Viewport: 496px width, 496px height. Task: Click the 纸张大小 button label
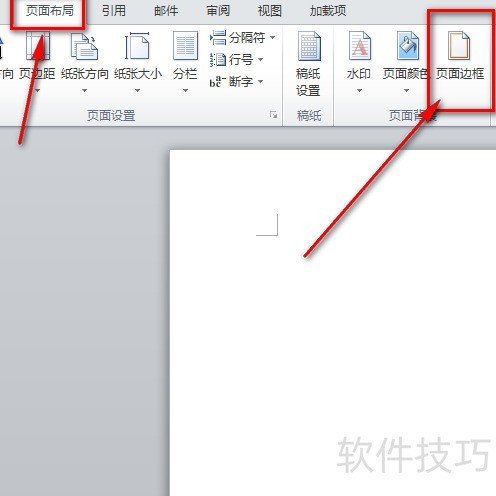point(138,74)
